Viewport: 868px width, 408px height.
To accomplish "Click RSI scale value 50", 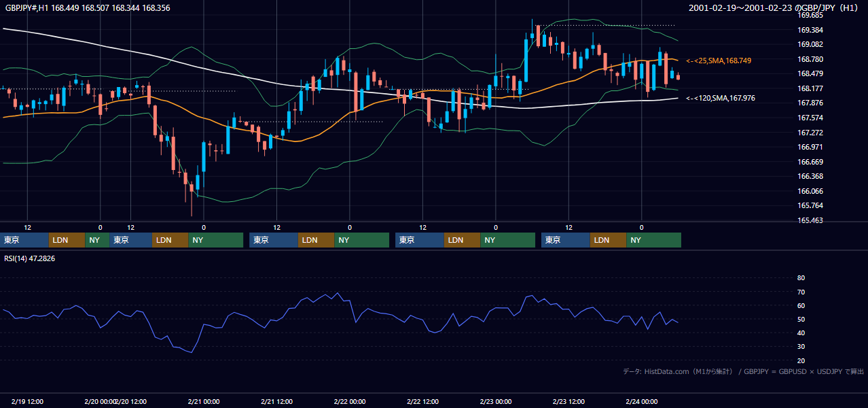I will click(x=801, y=320).
